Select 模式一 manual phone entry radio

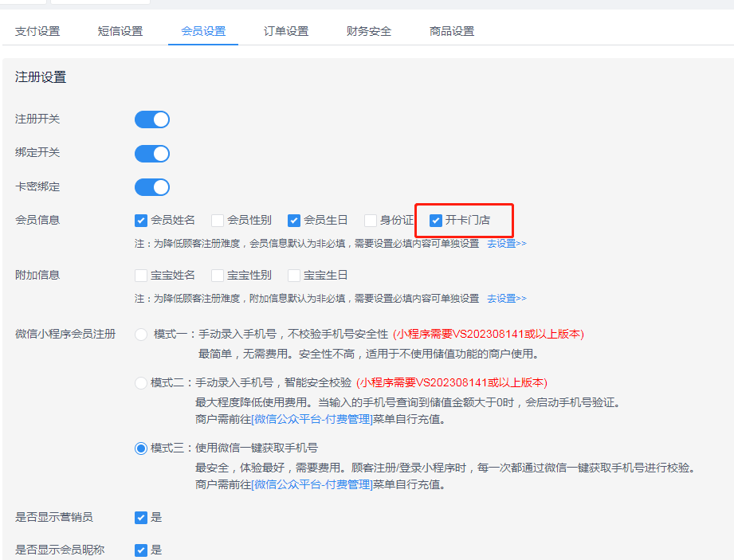pyautogui.click(x=141, y=335)
